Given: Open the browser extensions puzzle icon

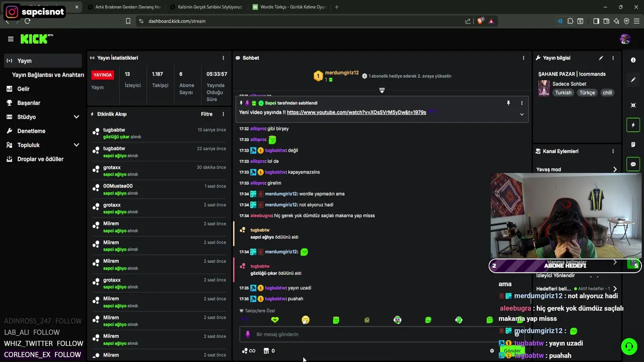Looking at the screenshot, I should [x=570, y=21].
